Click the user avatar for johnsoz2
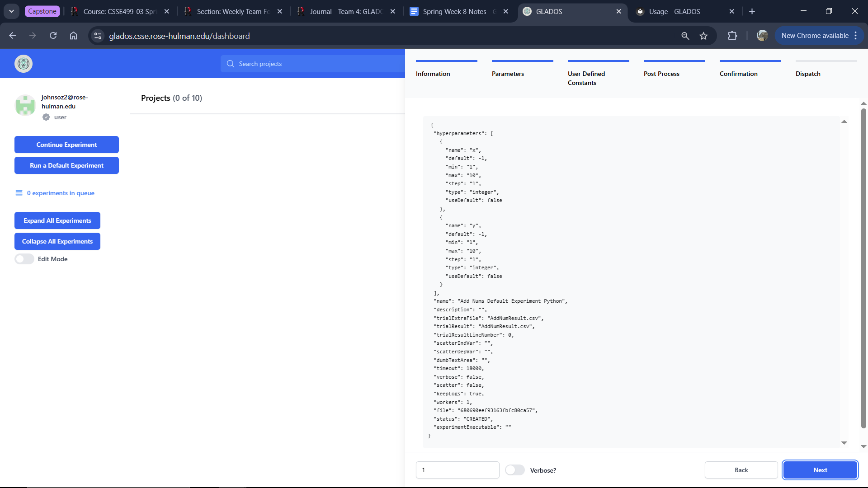This screenshot has height=488, width=868. pyautogui.click(x=25, y=105)
